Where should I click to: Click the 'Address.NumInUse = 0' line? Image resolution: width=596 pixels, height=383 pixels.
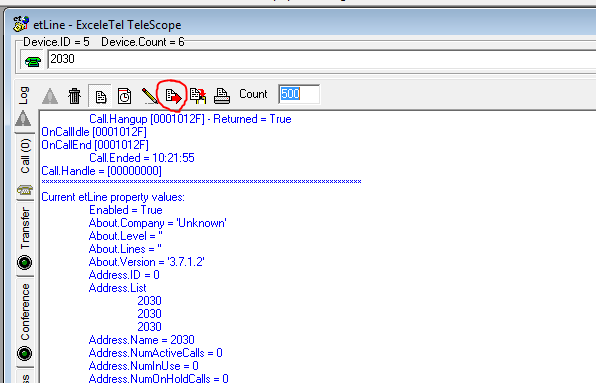(x=144, y=366)
